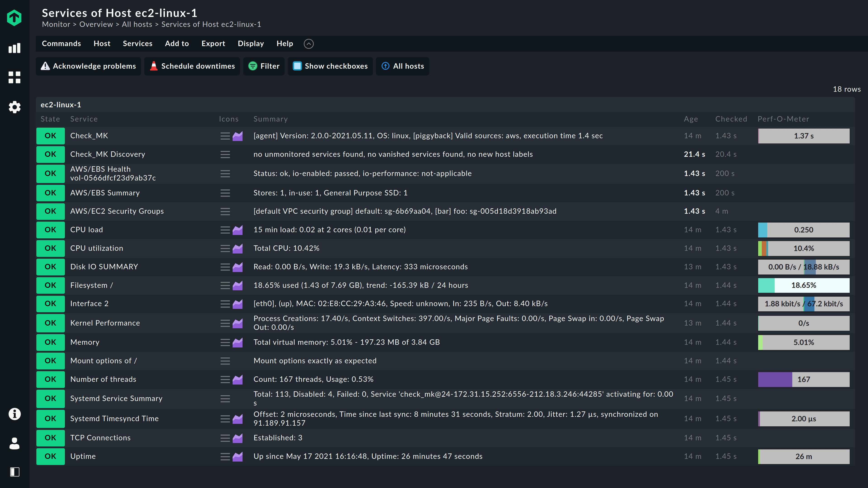
Task: Open action menu for Systemd Service Summary
Action: tap(225, 399)
